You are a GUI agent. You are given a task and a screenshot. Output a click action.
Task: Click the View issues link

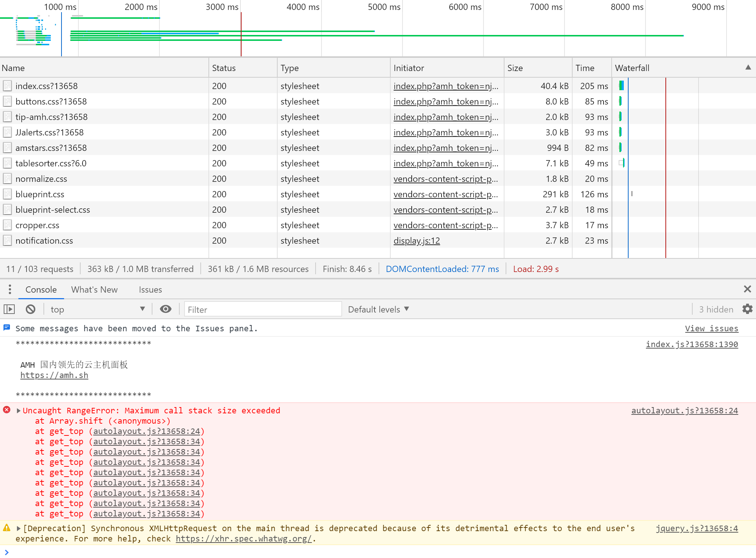coord(711,328)
